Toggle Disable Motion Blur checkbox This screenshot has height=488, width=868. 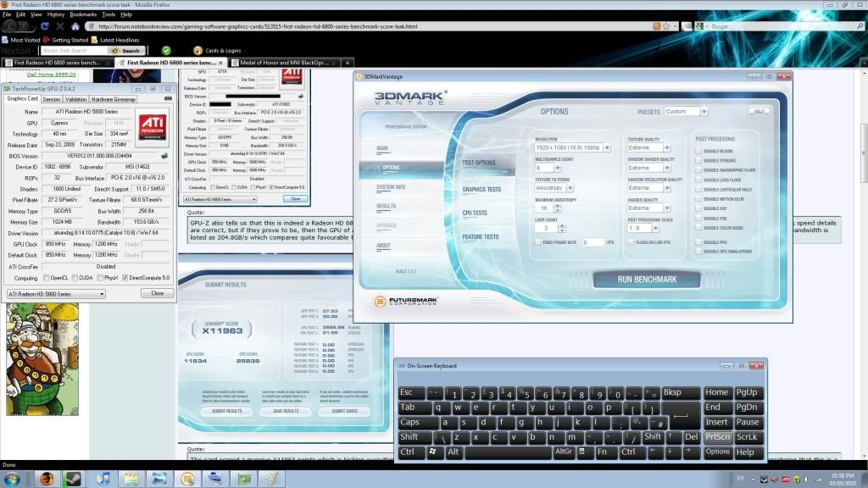click(x=698, y=199)
